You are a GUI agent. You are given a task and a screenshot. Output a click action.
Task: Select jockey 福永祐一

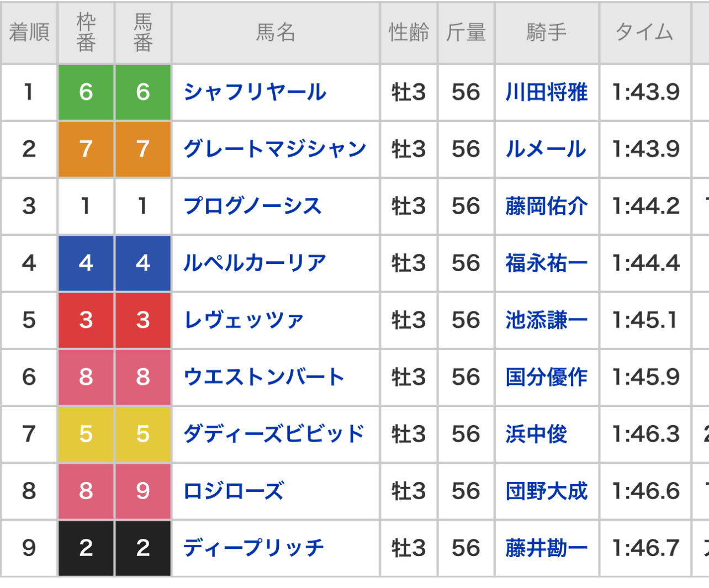click(x=546, y=263)
